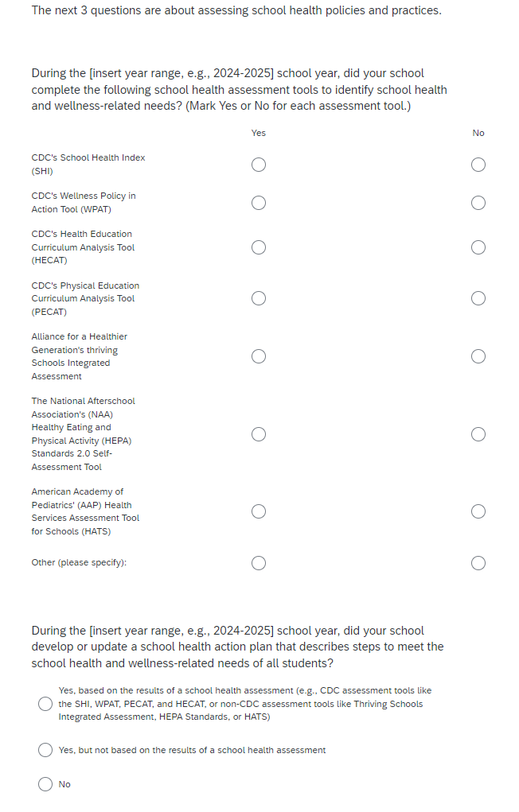
Task: Choose Yes, based on school health assessment results
Action: coord(46,704)
